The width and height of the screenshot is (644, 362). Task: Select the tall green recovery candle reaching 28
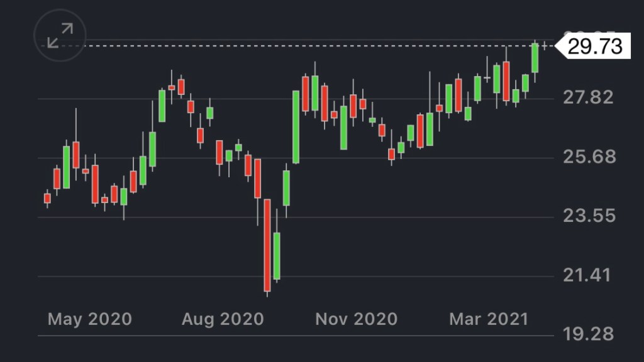(296, 127)
